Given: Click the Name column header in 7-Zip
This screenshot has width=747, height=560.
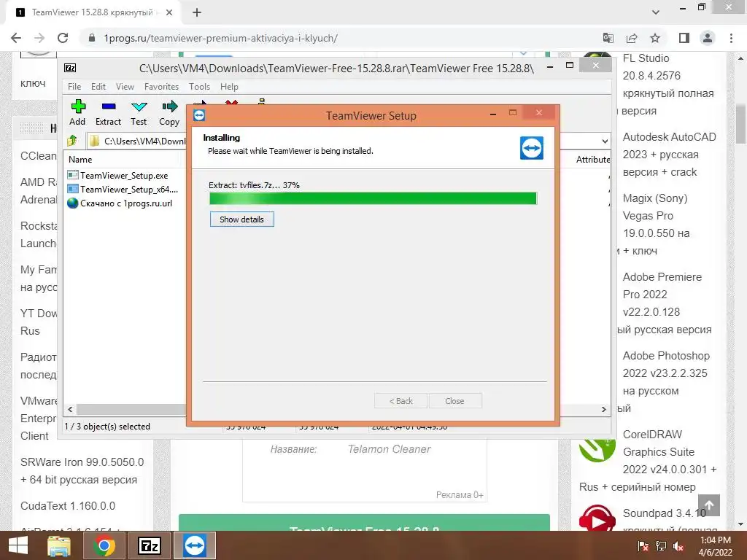Looking at the screenshot, I should 80,160.
